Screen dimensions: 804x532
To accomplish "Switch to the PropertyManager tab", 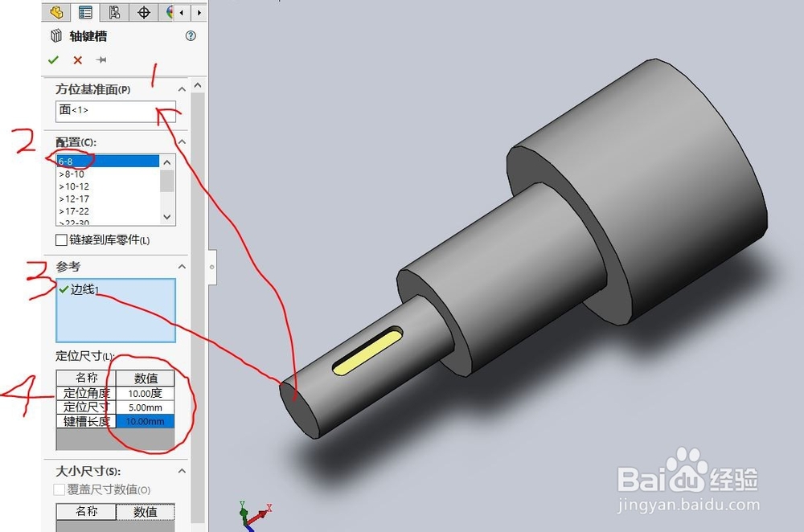I will pyautogui.click(x=85, y=12).
